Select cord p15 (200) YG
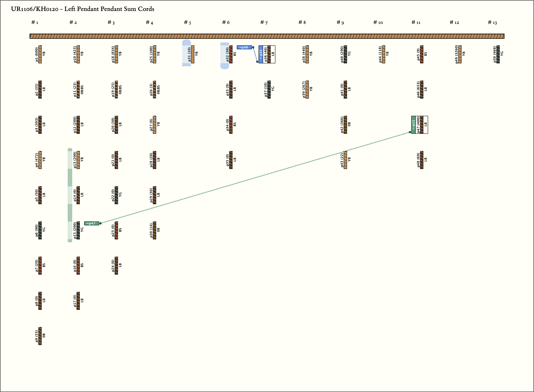Image resolution: width=534 pixels, height=392 pixels. click(x=78, y=230)
